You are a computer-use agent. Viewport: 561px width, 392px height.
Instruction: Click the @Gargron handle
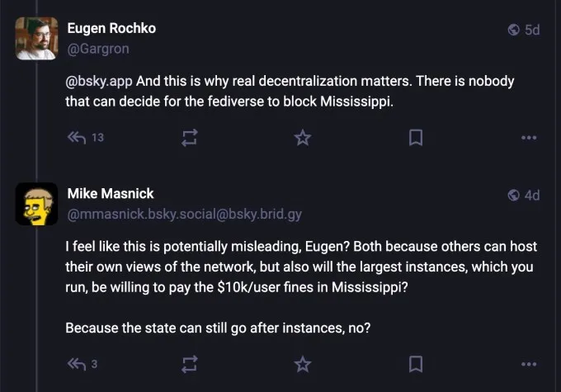(x=97, y=48)
